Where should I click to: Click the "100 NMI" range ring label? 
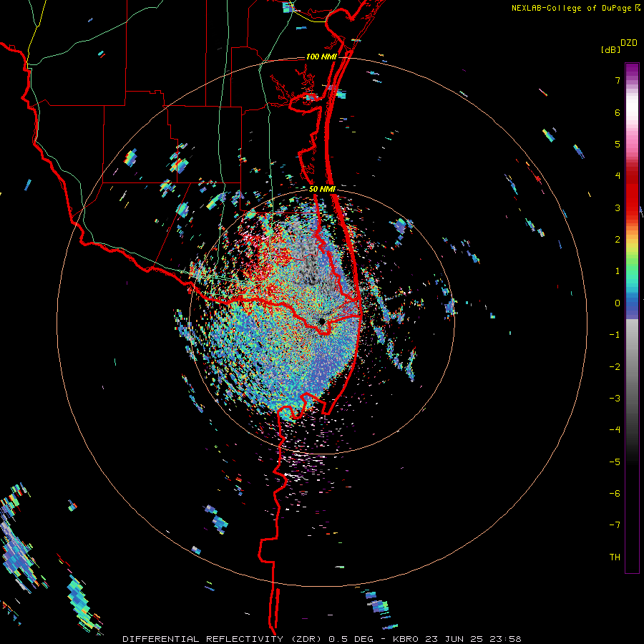[x=321, y=57]
